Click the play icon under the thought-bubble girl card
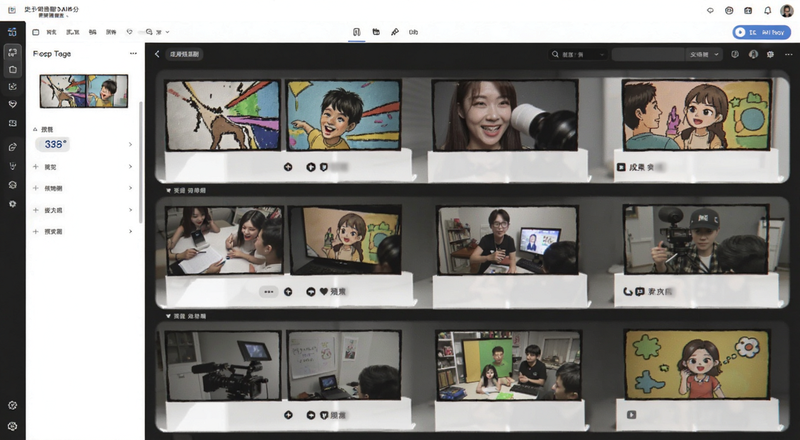The height and width of the screenshot is (440, 800). pos(632,414)
